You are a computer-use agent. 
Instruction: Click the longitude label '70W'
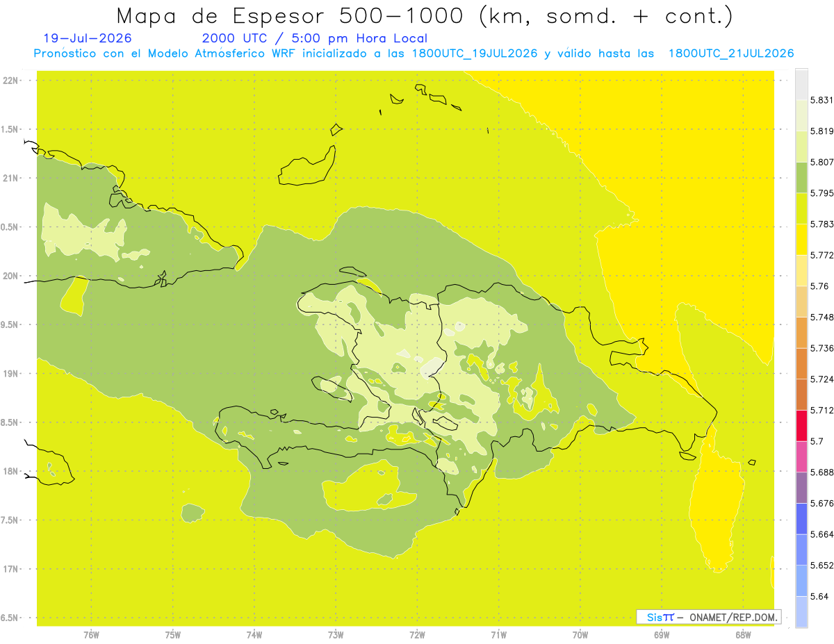tap(580, 634)
